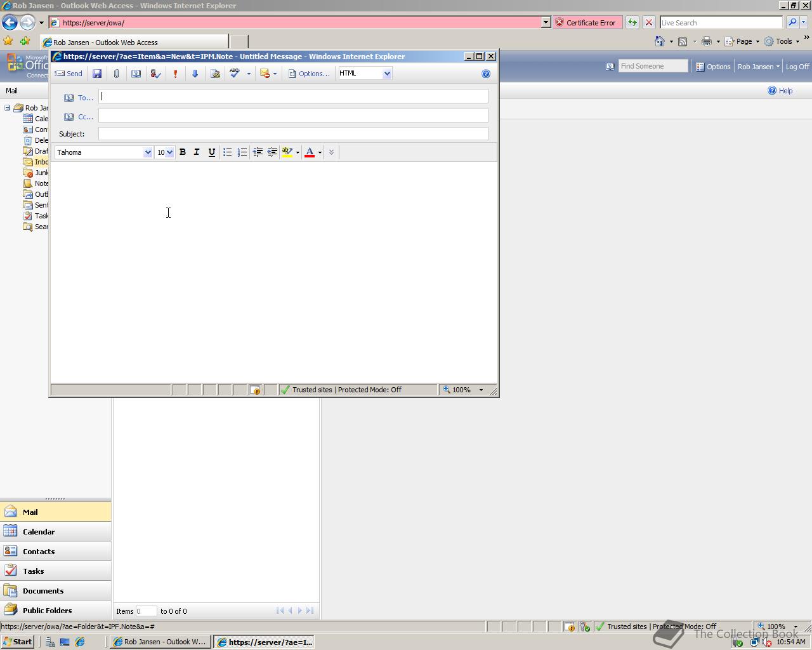
Task: Open Documents in navigation pane
Action: point(56,590)
